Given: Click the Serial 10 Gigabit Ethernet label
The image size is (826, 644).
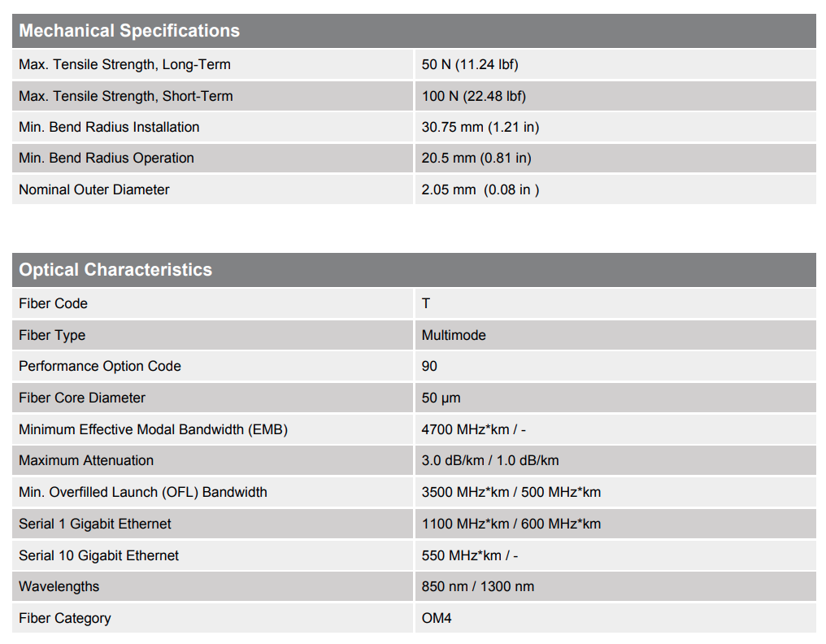Looking at the screenshot, I should point(99,555).
